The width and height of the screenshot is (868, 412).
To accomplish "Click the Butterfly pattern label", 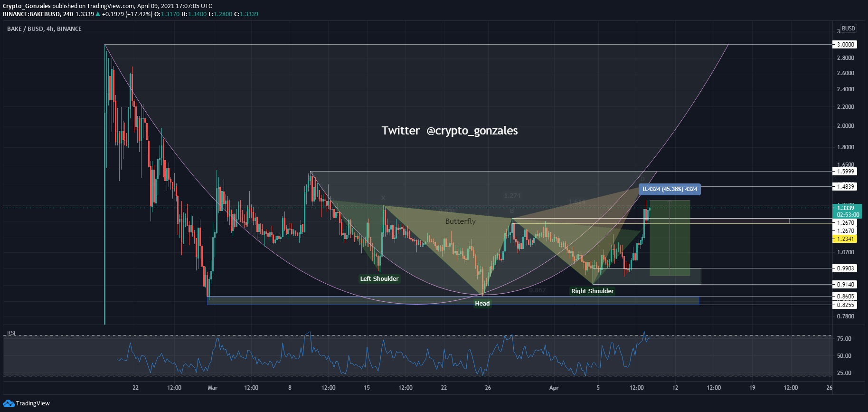I will [461, 221].
